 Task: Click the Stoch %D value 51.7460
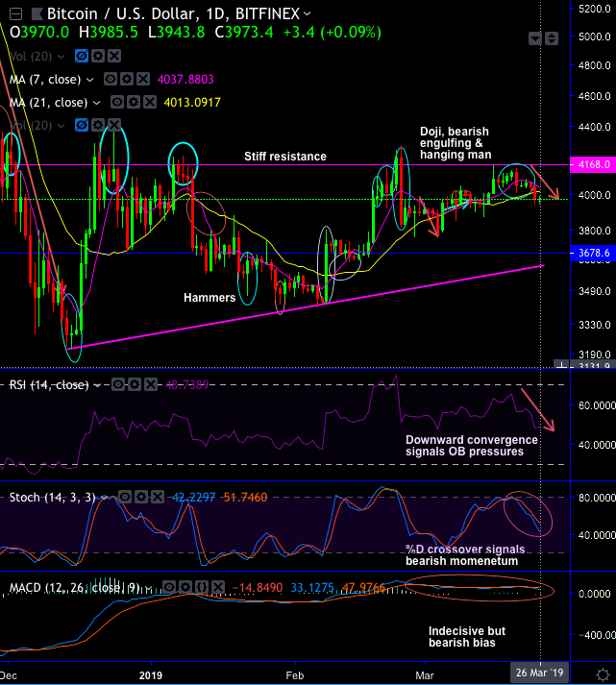tap(245, 498)
